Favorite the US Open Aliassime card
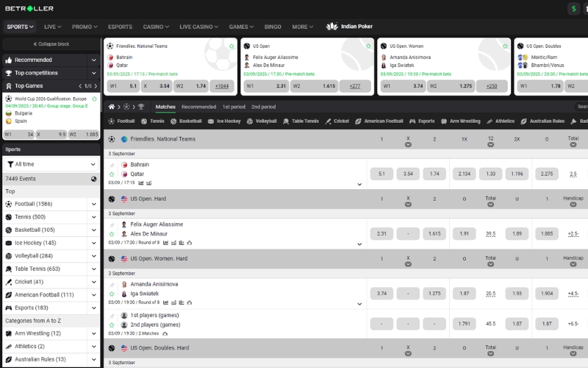This screenshot has height=368, width=588. [x=368, y=46]
